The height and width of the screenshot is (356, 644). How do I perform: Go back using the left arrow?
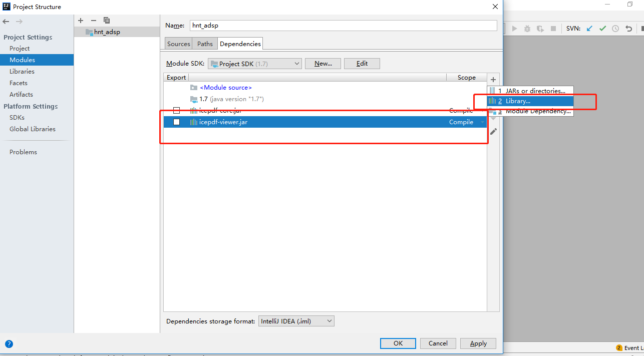pyautogui.click(x=6, y=22)
